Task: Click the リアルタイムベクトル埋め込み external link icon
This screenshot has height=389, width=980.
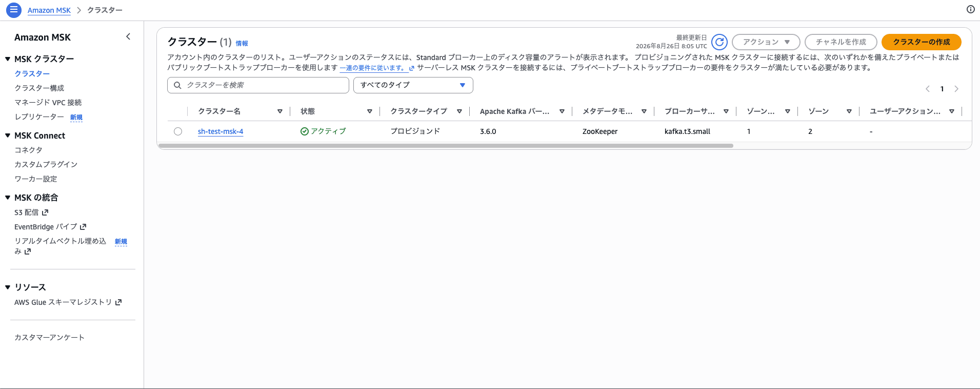Action: 28,251
